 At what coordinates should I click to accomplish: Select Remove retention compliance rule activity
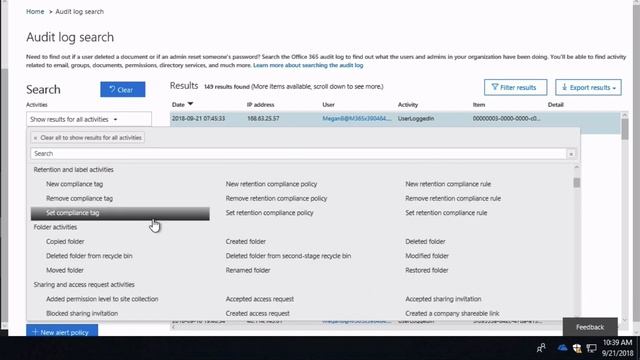click(453, 198)
